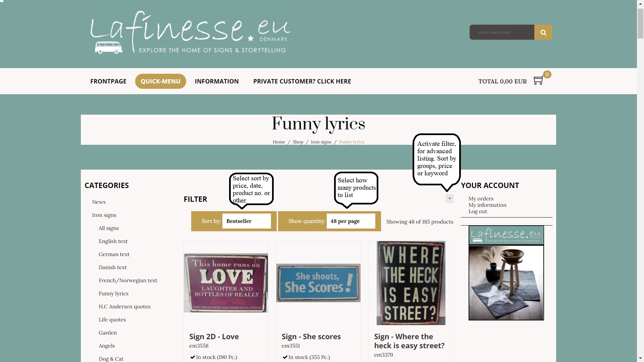644x362 pixels.
Task: Select Danish text subcategory
Action: tap(113, 267)
